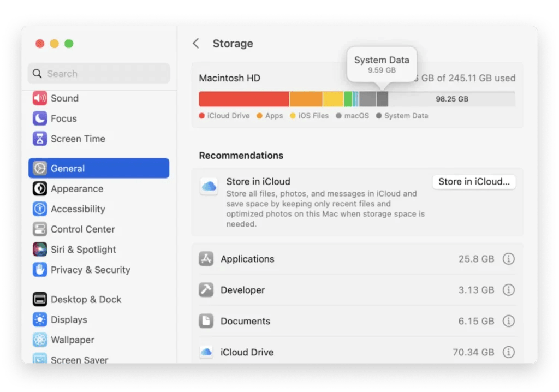Go back using the Storage back chevron
559x392 pixels.
(195, 43)
